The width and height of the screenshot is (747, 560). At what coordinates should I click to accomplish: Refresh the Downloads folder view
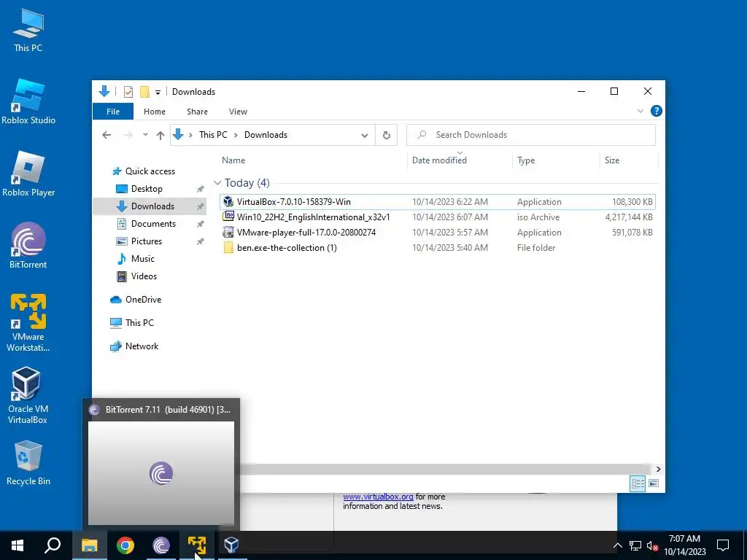387,135
